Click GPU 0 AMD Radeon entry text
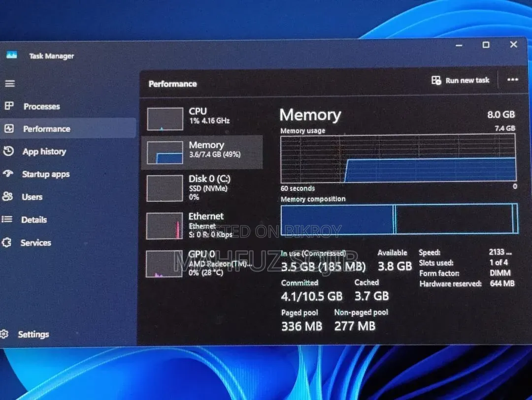 click(220, 263)
